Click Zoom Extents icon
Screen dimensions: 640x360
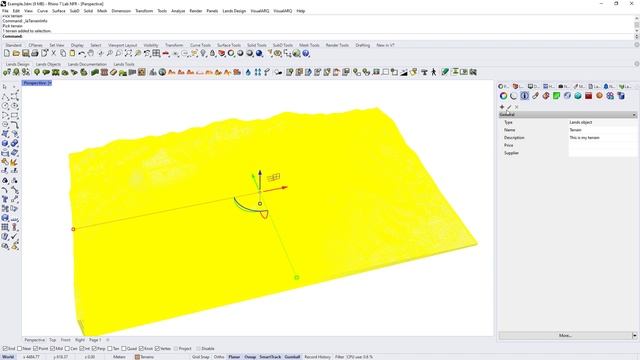(x=128, y=53)
